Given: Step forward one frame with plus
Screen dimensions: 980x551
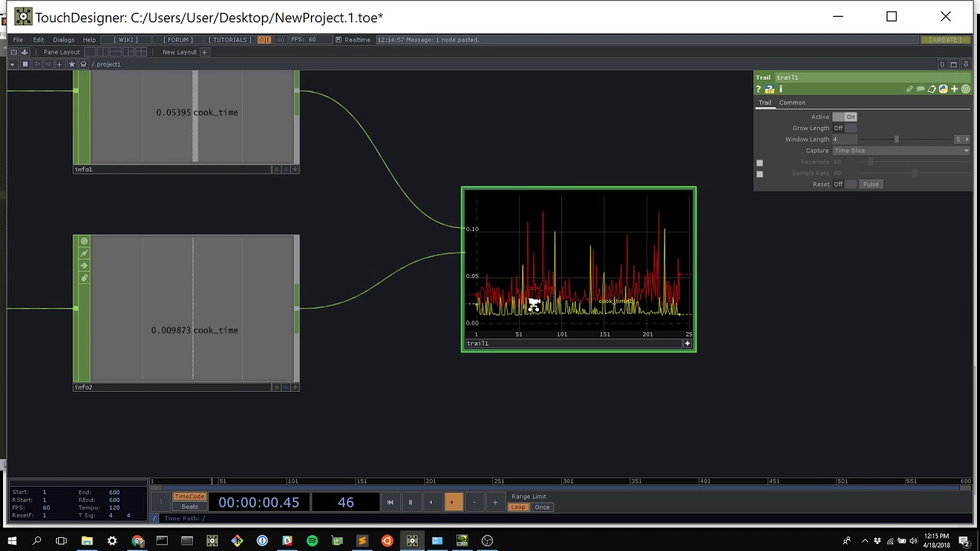Looking at the screenshot, I should [495, 502].
